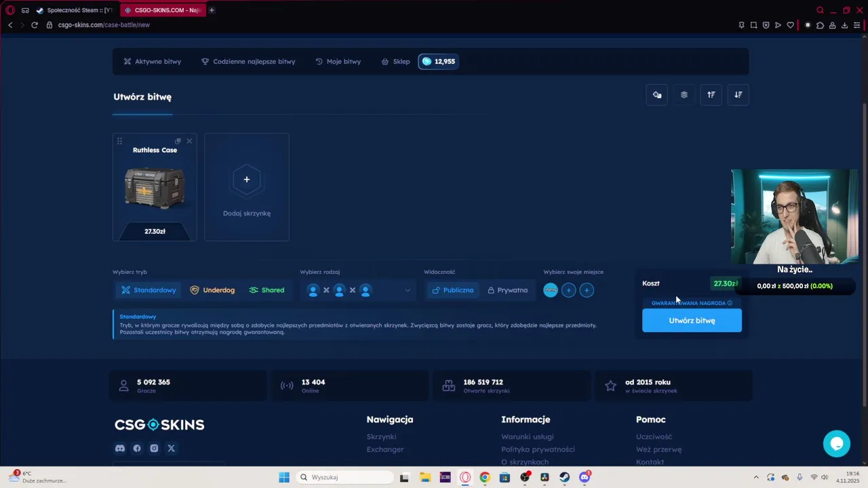
Task: Open File Explorer from the taskbar
Action: point(425,477)
